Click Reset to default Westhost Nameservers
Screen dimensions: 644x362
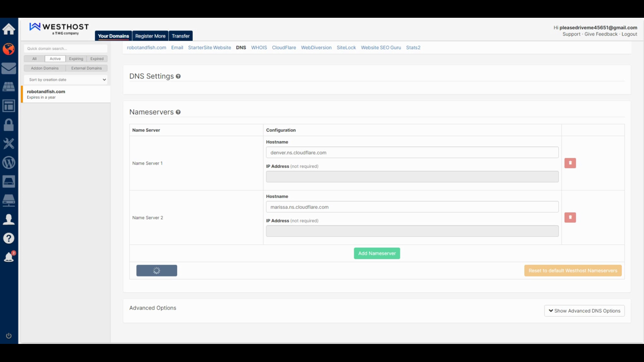point(573,270)
